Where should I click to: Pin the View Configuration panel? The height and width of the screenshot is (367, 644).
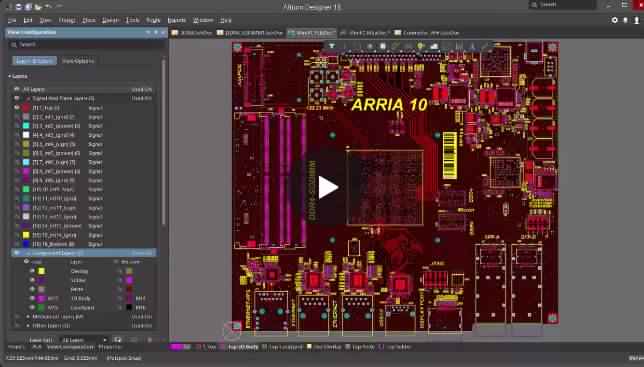point(156,32)
